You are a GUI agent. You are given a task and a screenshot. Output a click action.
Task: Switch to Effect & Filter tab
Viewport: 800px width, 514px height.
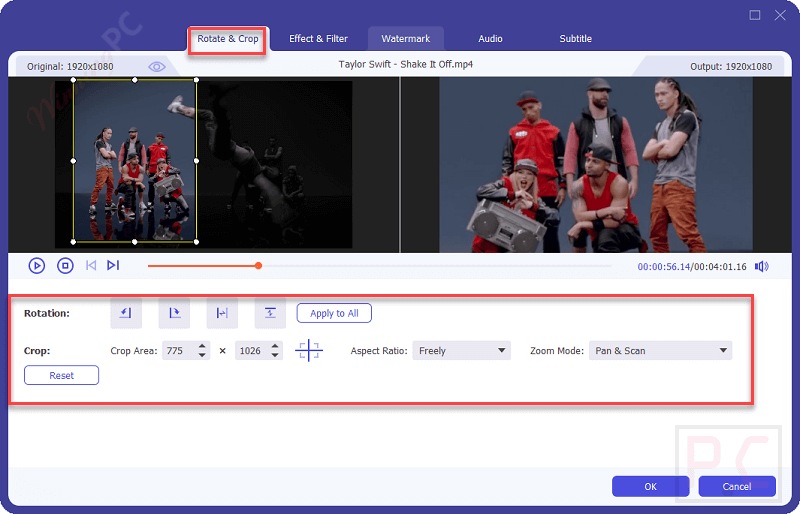pos(318,39)
